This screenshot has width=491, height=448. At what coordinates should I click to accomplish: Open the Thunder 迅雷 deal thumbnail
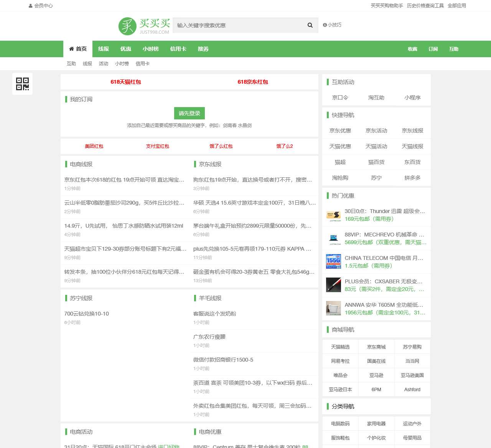click(x=333, y=215)
